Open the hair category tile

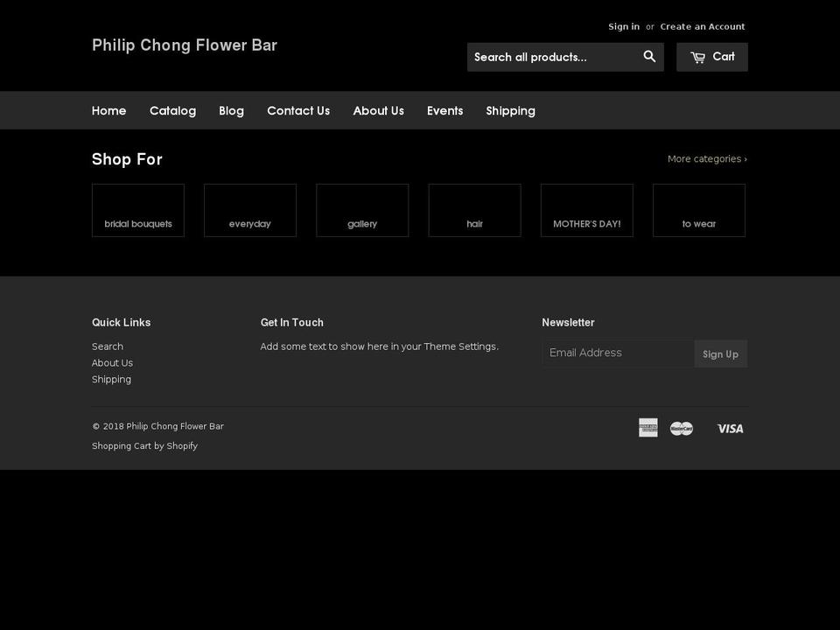[x=474, y=211]
